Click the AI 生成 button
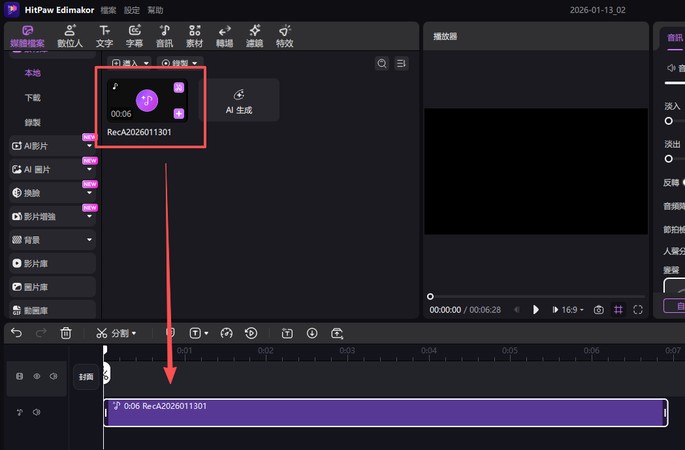Screen dimensions: 685x450 pyautogui.click(x=238, y=101)
